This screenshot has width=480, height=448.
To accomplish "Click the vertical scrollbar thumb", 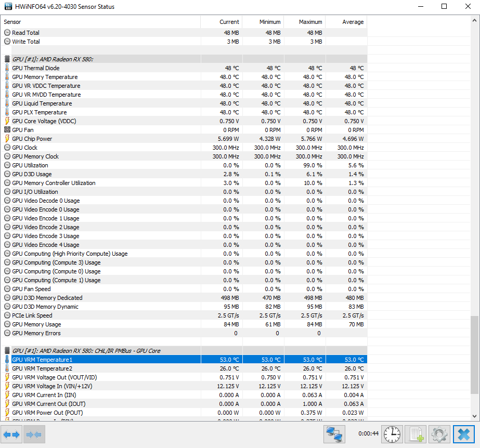I will click(x=474, y=355).
